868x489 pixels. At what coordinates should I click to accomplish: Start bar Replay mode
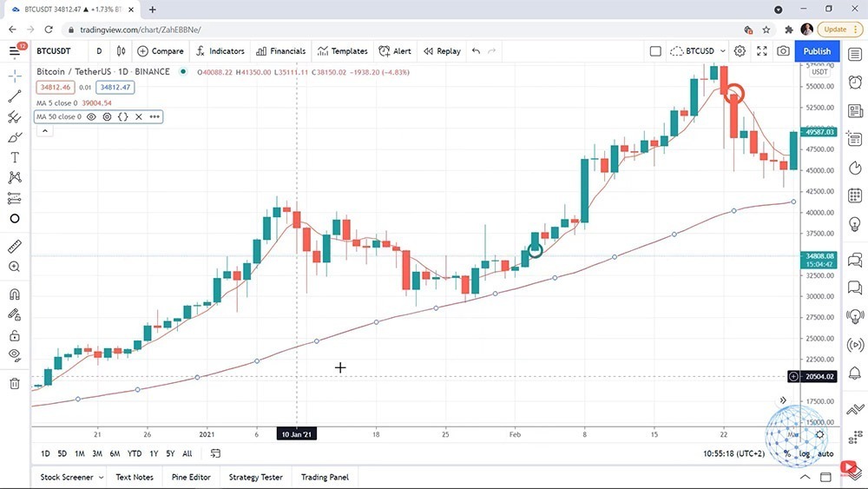click(x=443, y=51)
